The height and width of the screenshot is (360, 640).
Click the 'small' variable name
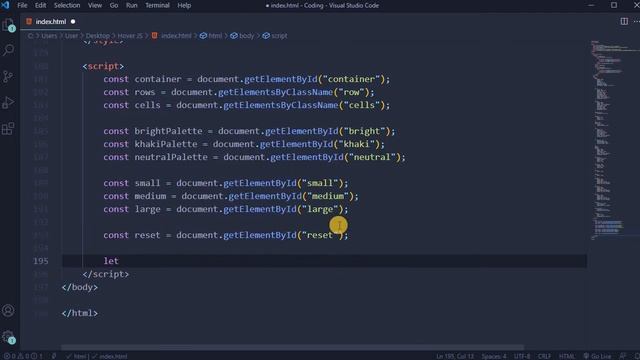coord(147,183)
